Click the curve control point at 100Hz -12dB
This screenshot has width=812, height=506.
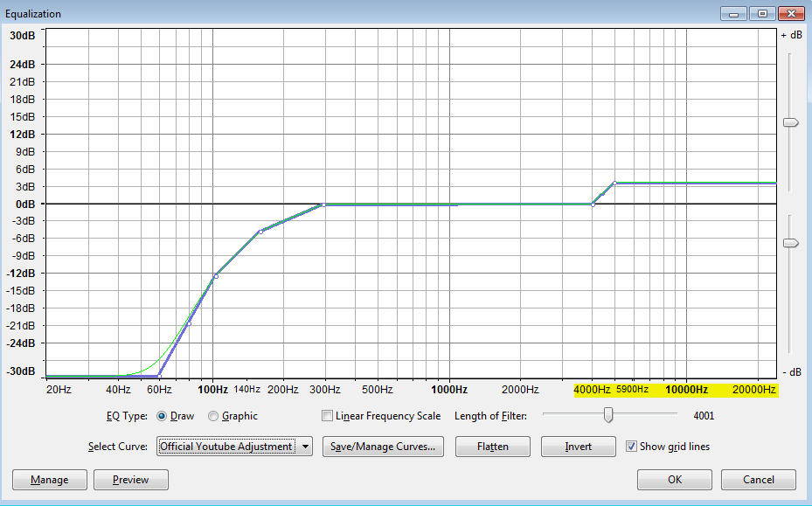pos(216,276)
